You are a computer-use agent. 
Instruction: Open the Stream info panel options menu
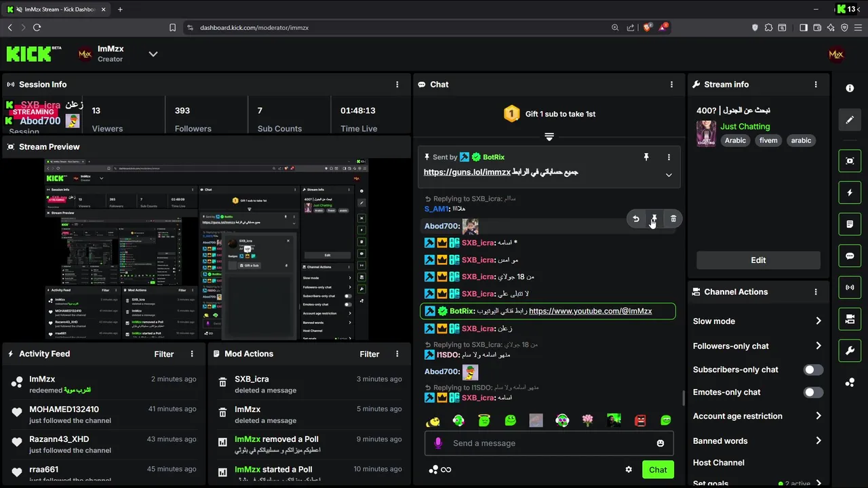click(816, 85)
